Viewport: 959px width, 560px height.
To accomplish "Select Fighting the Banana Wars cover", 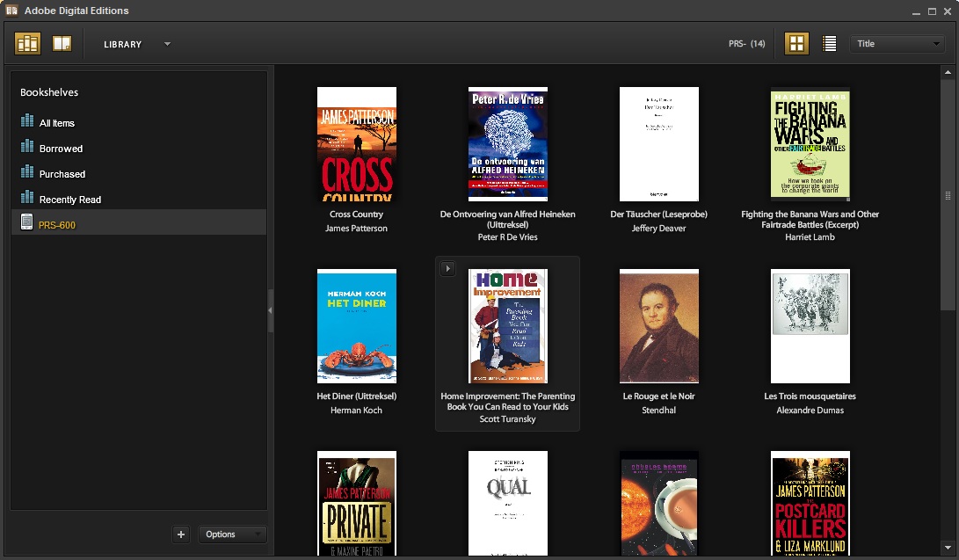I will pos(810,144).
